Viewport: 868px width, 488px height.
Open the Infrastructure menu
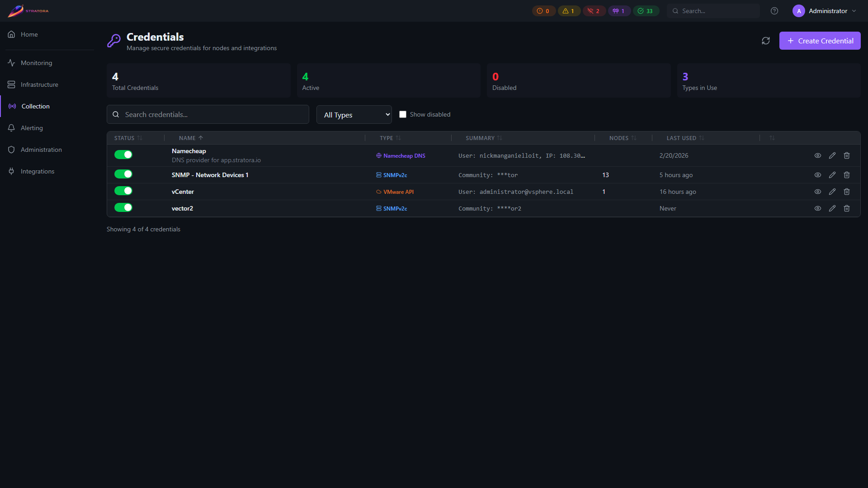[x=39, y=84]
